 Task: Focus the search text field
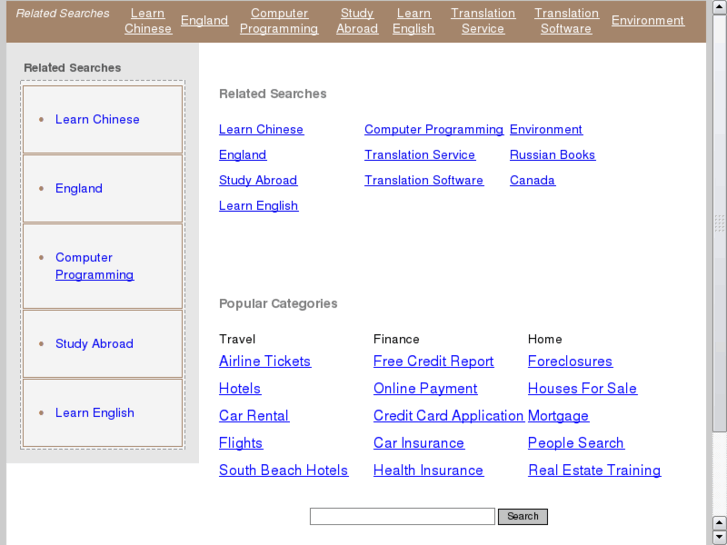tap(402, 516)
